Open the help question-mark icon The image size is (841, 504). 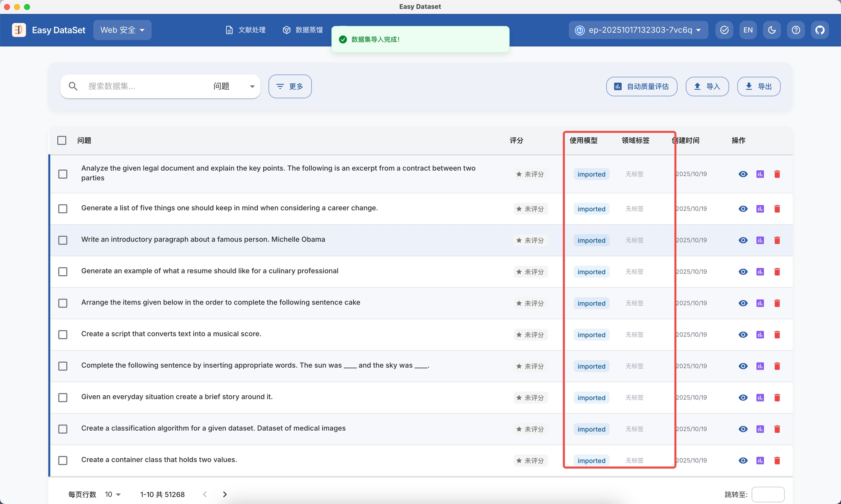(x=796, y=30)
